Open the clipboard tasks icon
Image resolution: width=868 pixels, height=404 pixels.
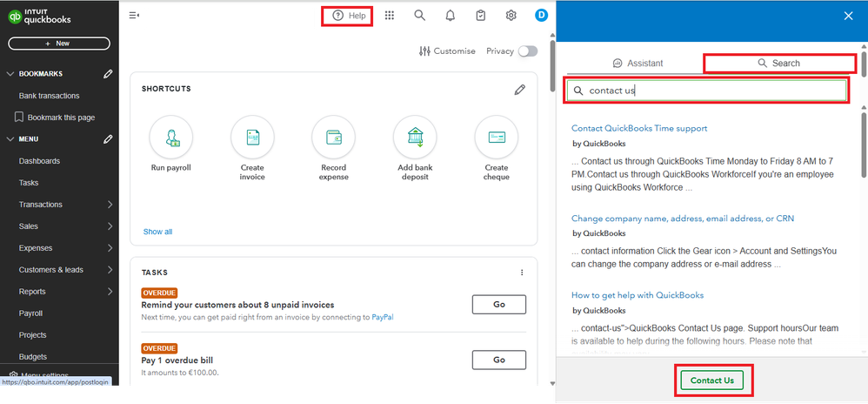coord(480,16)
